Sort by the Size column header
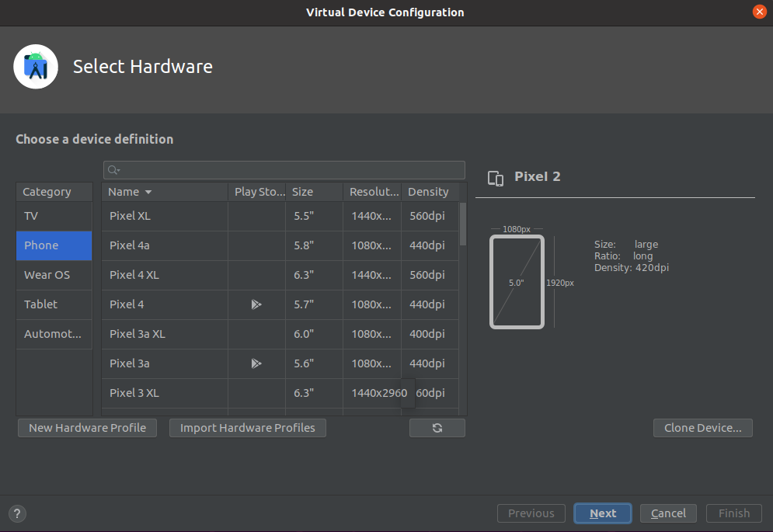This screenshot has width=773, height=532. 313,192
